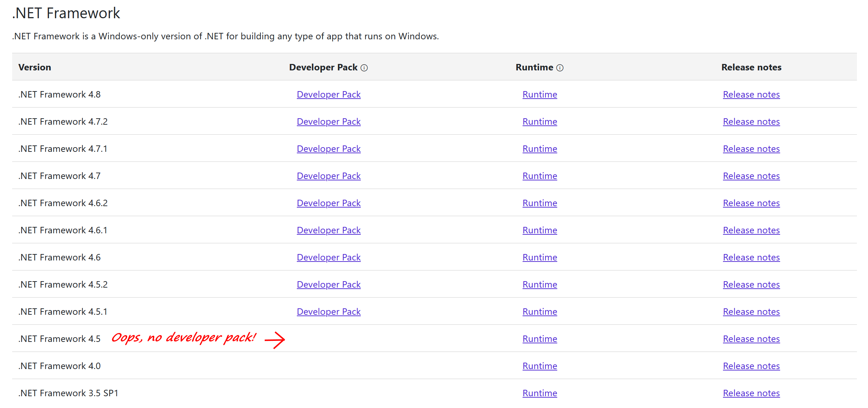The image size is (868, 408).
Task: View Release notes for .NET Framework 3.5 SP1
Action: coord(751,393)
